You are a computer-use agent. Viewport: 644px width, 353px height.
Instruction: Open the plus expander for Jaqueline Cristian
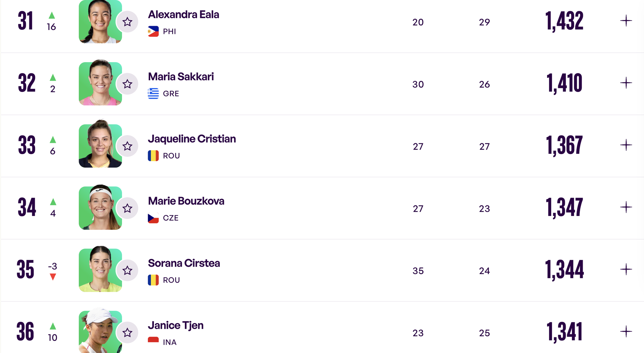click(x=626, y=145)
